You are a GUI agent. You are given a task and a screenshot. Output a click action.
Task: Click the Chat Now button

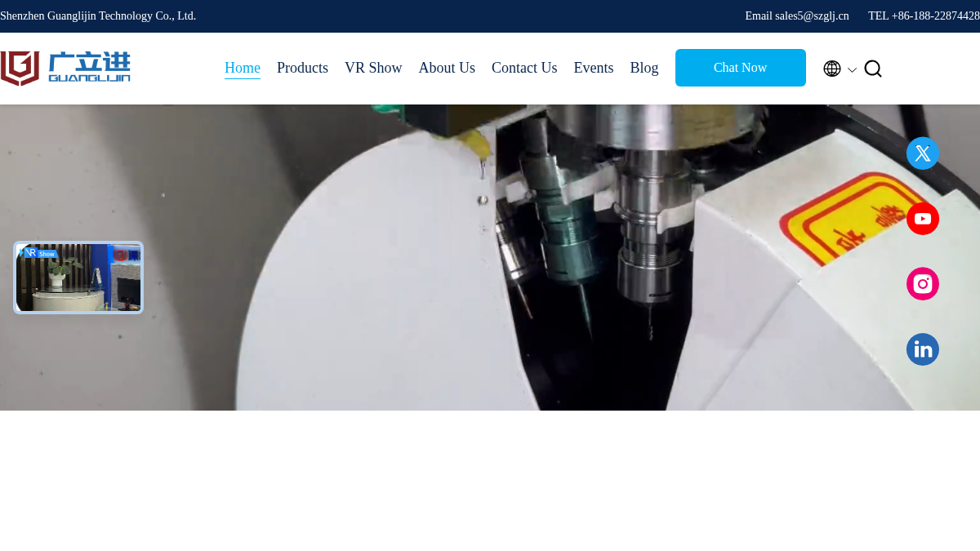741,68
